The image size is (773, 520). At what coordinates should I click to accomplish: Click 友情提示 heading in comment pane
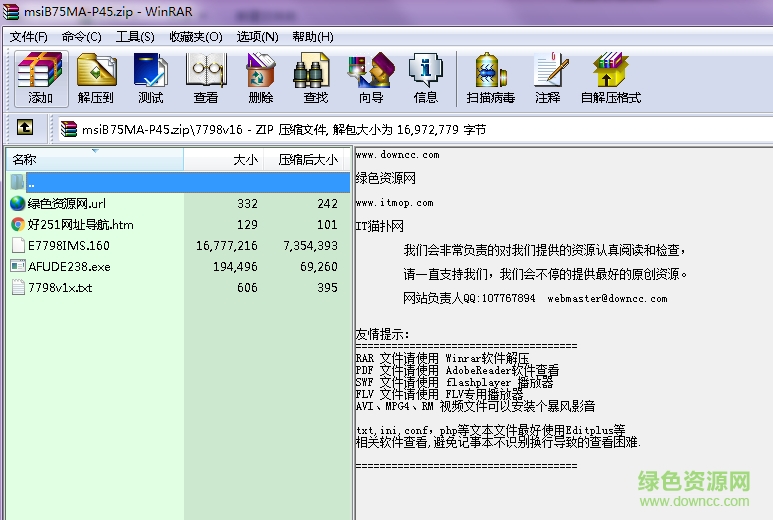382,334
